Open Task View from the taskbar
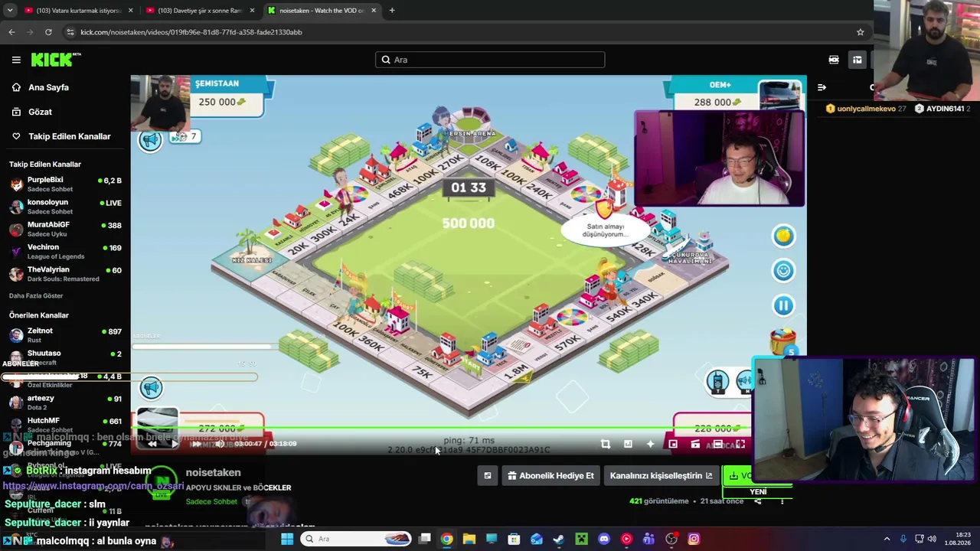This screenshot has width=980, height=551. [x=425, y=539]
